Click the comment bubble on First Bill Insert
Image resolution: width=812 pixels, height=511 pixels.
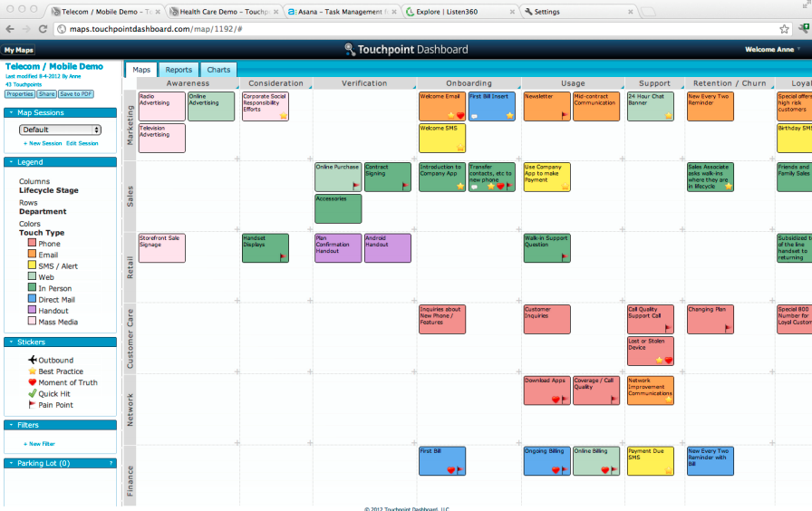tap(474, 116)
